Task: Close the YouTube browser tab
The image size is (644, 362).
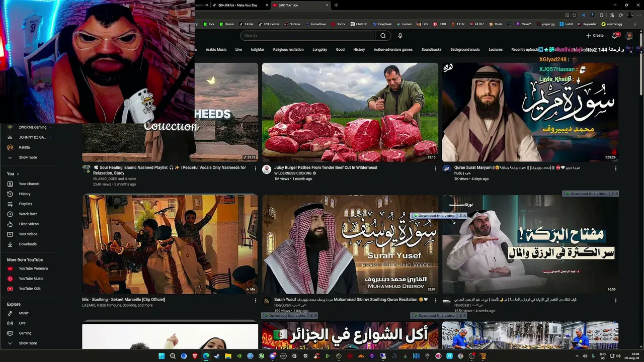Action: 327,5
